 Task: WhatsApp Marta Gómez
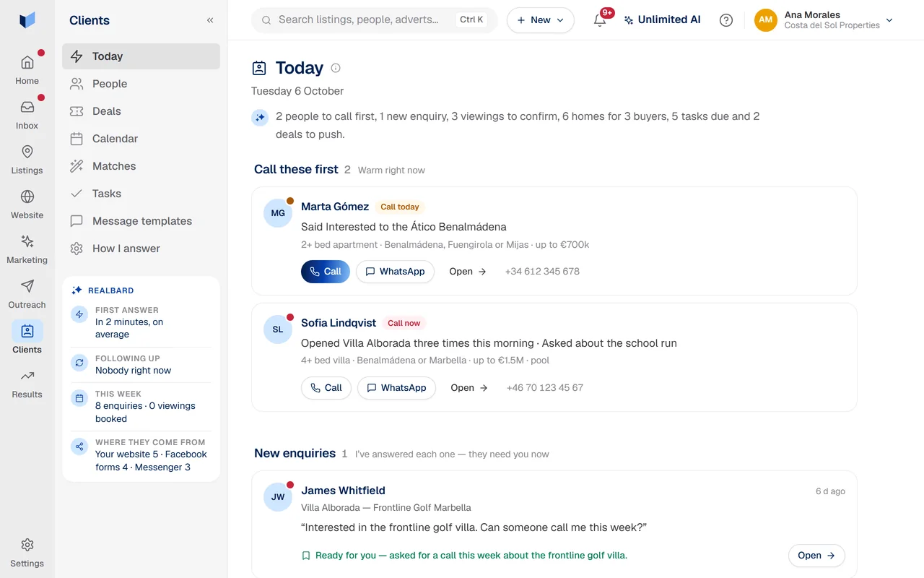coord(395,272)
